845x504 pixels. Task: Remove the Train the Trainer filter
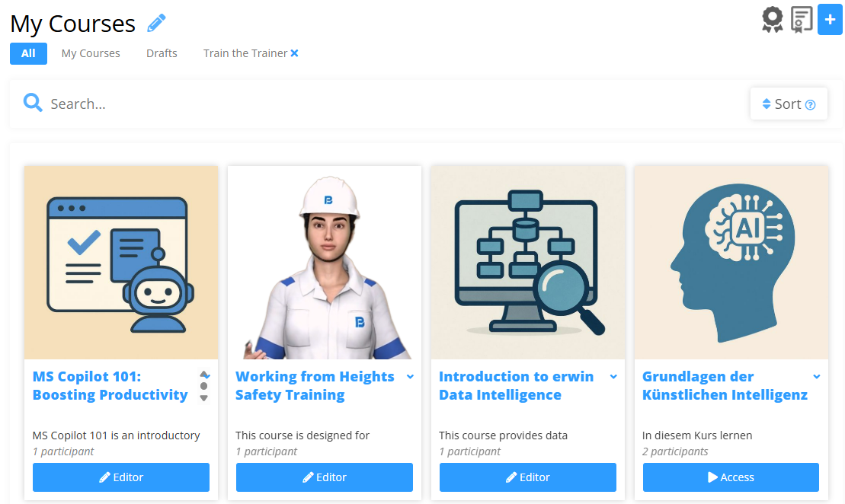[294, 53]
